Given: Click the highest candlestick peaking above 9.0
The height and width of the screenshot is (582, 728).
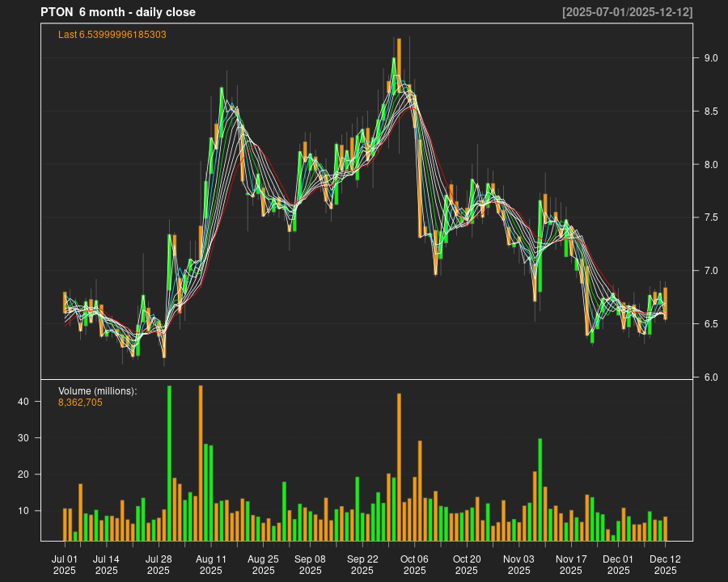Looking at the screenshot, I should [x=399, y=58].
